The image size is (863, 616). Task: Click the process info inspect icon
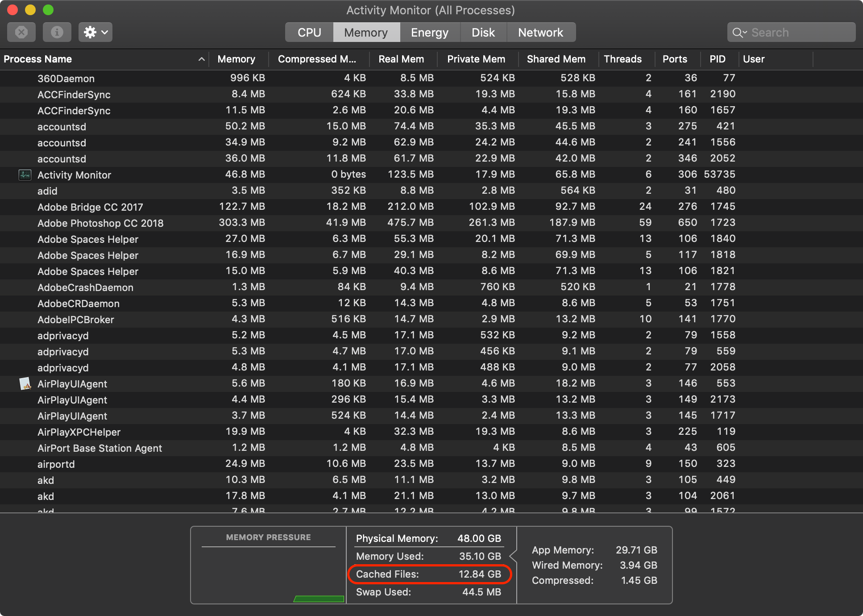(x=57, y=32)
